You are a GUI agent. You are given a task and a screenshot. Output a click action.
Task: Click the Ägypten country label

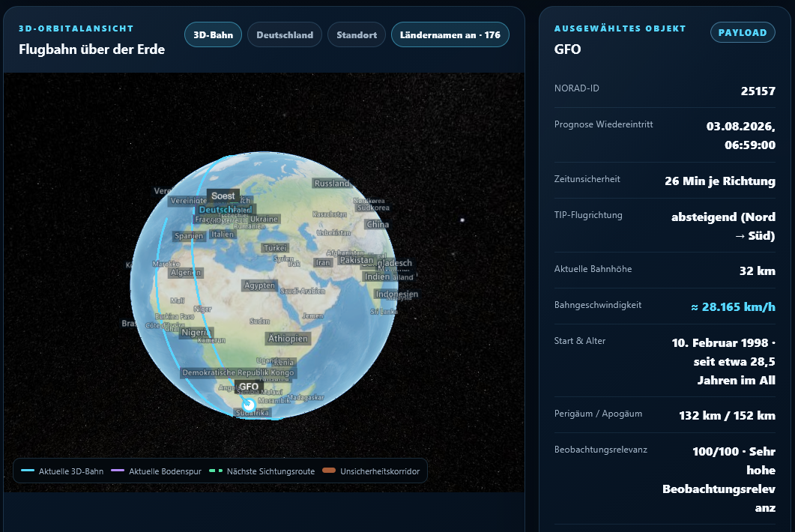(259, 285)
